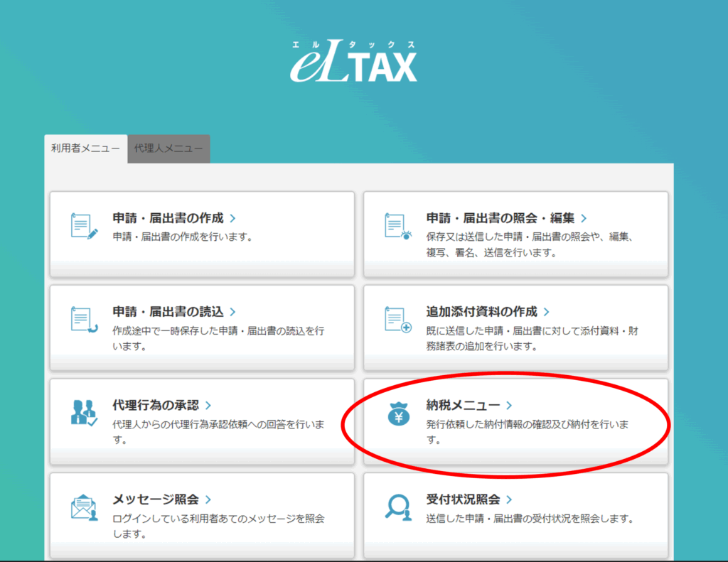Open the 納税メニュー link

pyautogui.click(x=463, y=405)
